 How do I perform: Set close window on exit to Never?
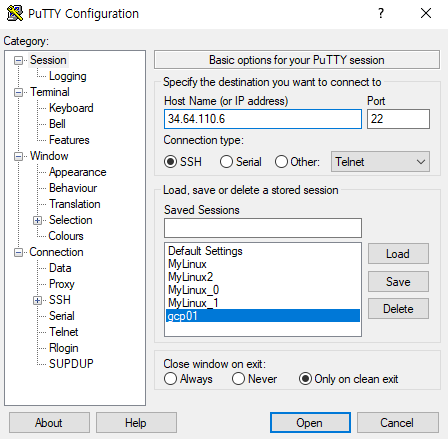coord(238,379)
